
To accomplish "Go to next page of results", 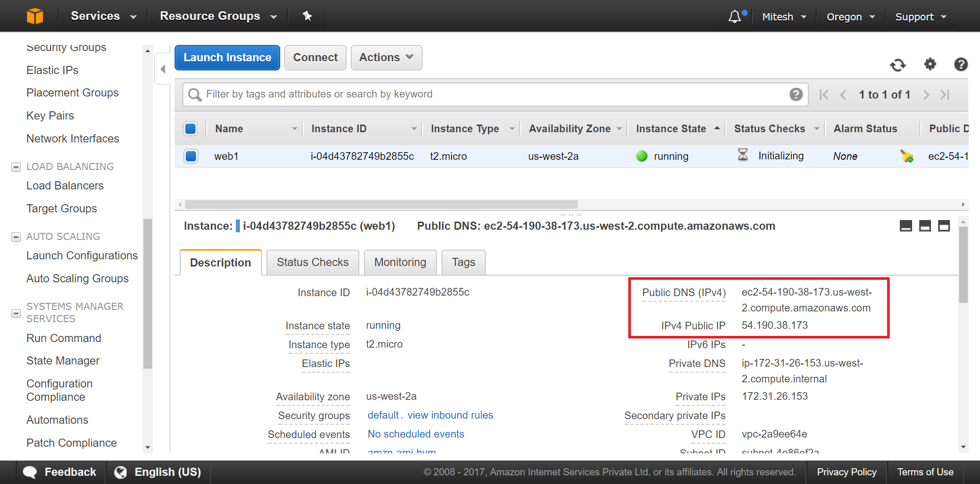I will 926,94.
